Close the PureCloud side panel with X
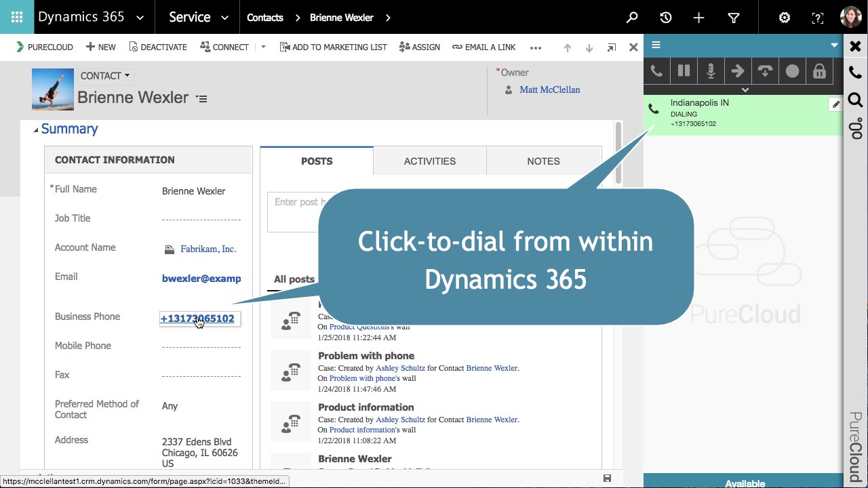This screenshot has width=868, height=488. (855, 46)
